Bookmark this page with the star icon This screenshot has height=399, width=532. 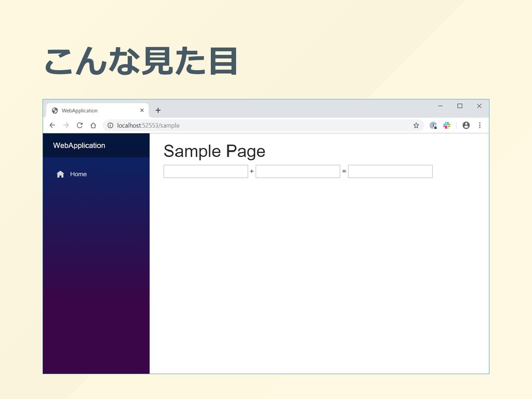click(x=416, y=126)
